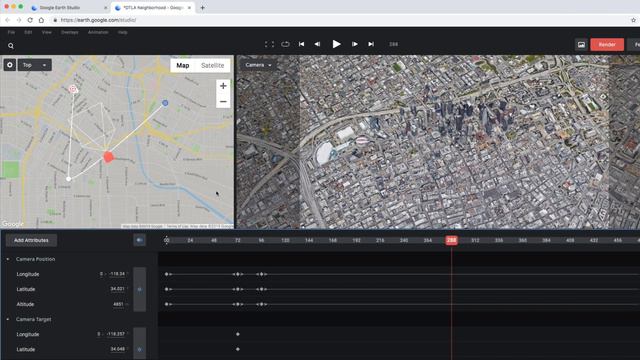640x360 pixels.
Task: Click the red Render button
Action: point(607,44)
